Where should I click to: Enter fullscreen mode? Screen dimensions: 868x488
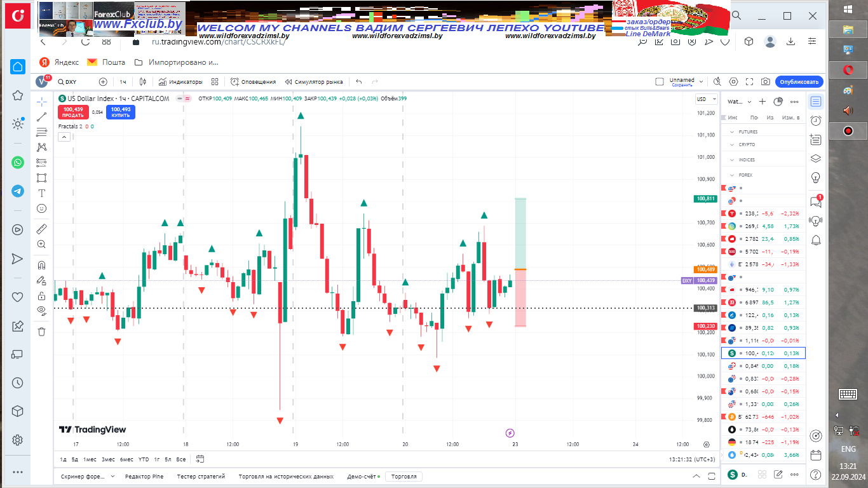point(750,82)
